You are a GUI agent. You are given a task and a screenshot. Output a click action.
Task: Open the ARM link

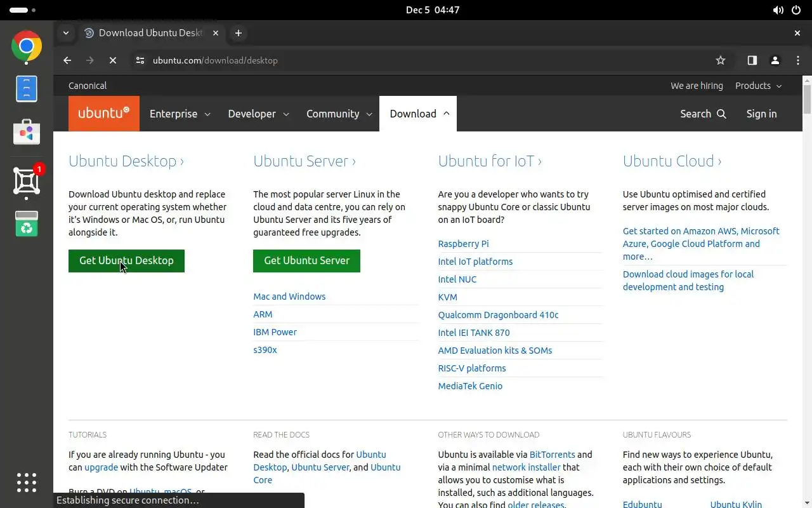[263, 314]
